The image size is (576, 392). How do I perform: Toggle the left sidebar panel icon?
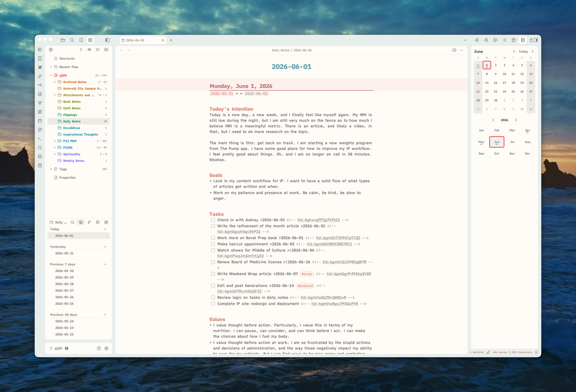(x=107, y=40)
